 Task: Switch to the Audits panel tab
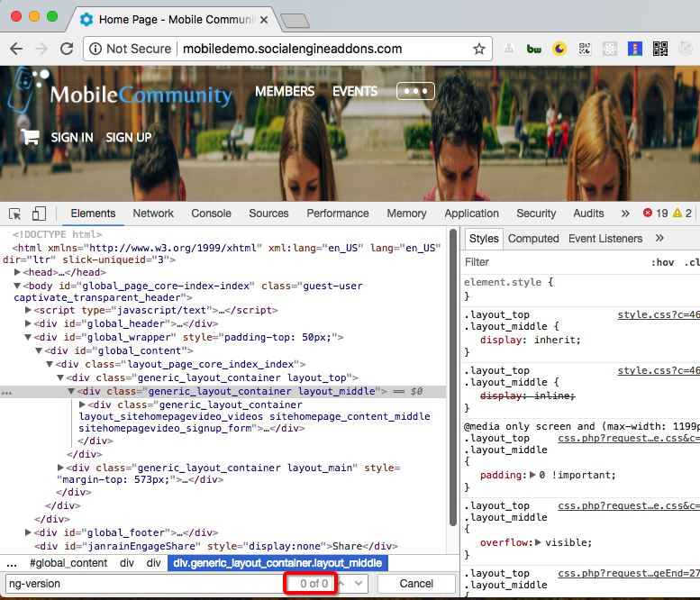click(588, 214)
